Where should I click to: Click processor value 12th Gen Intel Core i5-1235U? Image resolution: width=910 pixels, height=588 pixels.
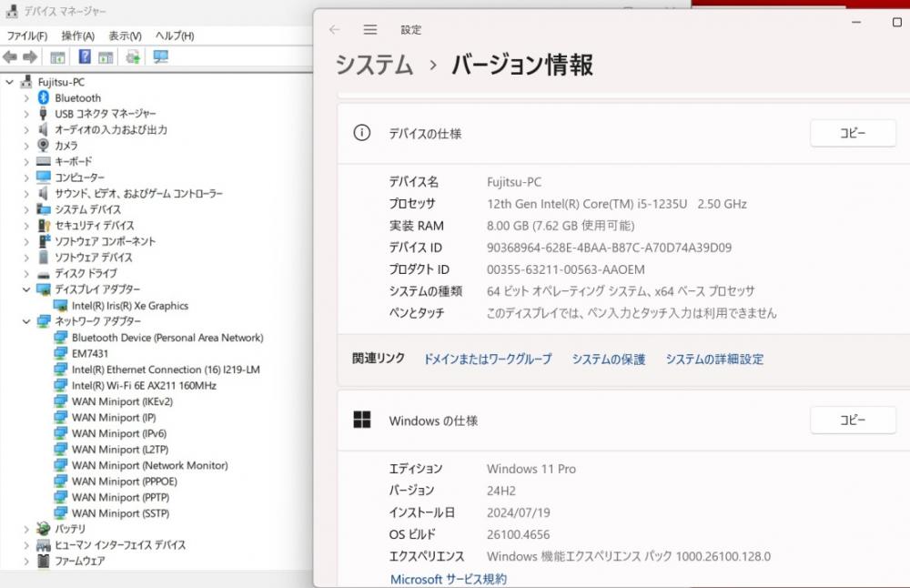coord(617,204)
